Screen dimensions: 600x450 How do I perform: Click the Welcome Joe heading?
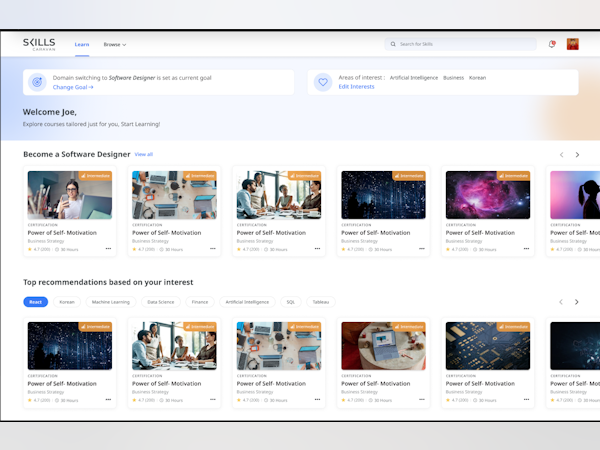[x=50, y=112]
